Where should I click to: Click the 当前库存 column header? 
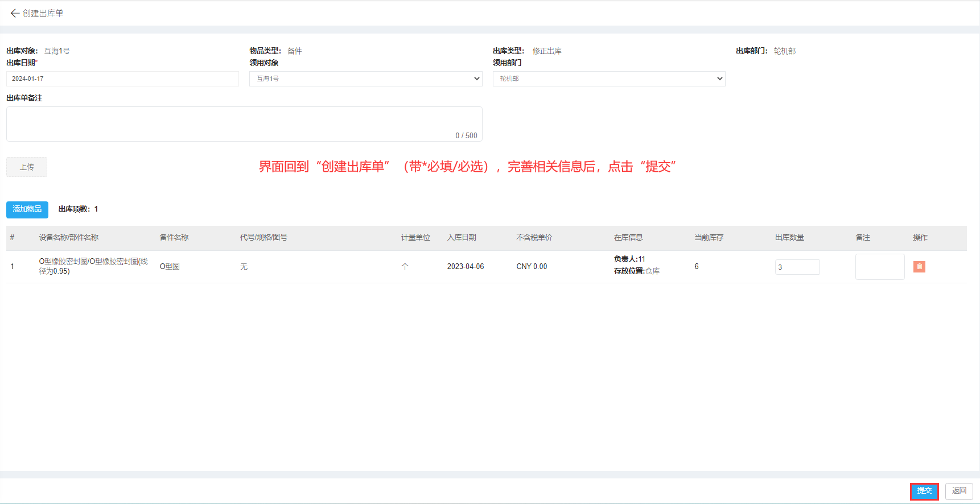(709, 238)
